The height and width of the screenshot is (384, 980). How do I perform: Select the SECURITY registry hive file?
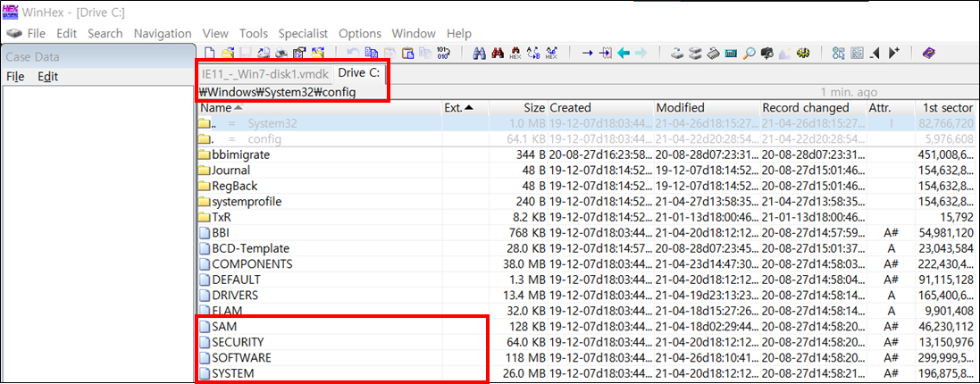click(x=588, y=342)
